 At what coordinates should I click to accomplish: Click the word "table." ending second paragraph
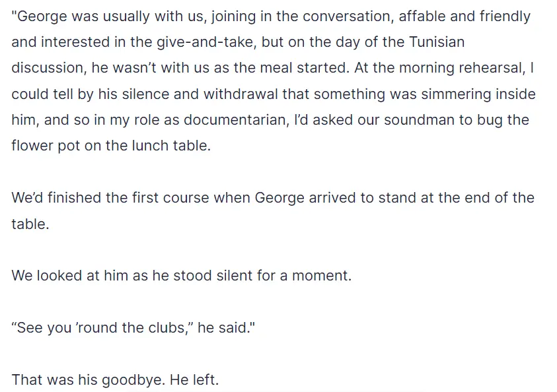[30, 224]
